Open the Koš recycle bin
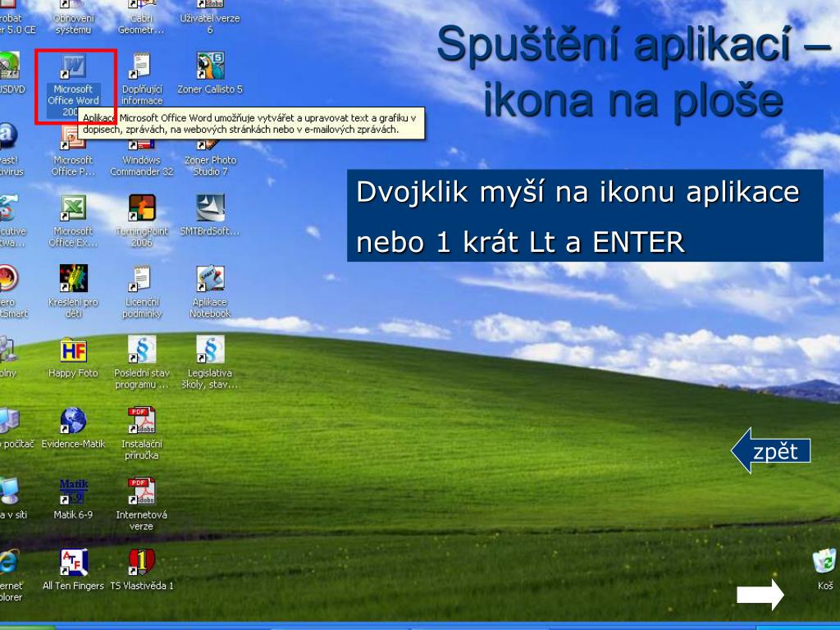Viewport: 840px width, 630px height. click(x=825, y=561)
